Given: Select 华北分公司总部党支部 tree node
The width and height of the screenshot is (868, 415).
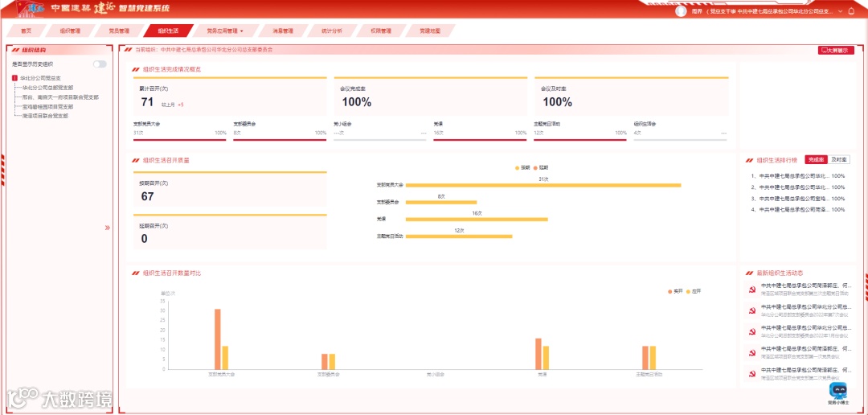Looking at the screenshot, I should (47, 88).
